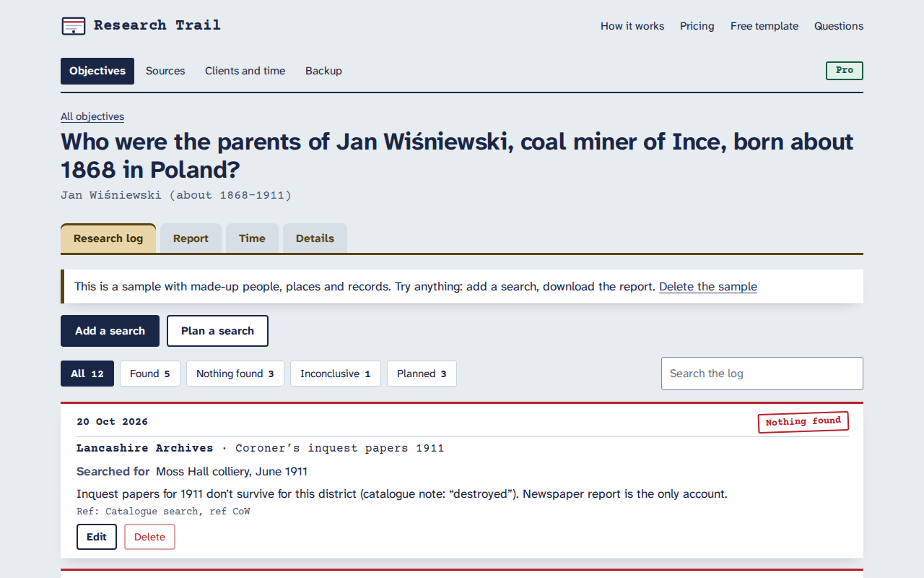
Task: Filter log by Found entries
Action: 150,374
